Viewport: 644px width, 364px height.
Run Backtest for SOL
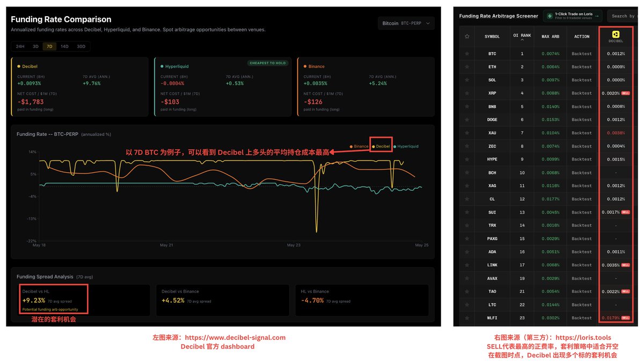582,80
